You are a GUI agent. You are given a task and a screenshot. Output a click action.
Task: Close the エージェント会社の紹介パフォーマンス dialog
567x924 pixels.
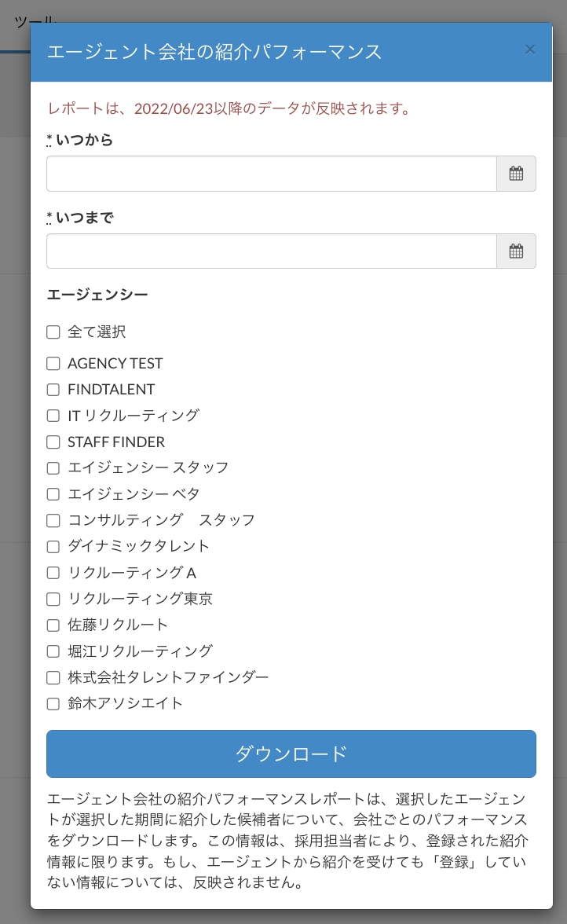pyautogui.click(x=530, y=49)
